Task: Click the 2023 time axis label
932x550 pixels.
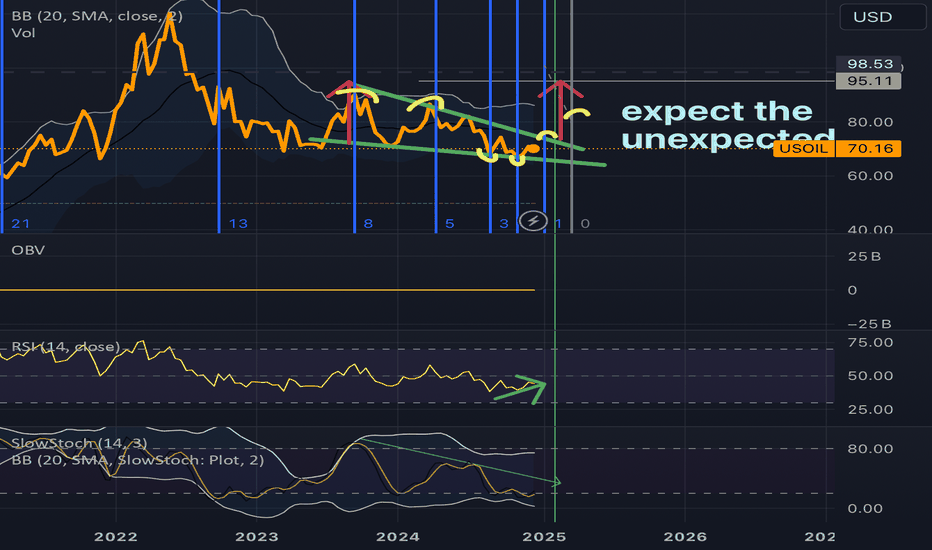Action: click(x=256, y=537)
